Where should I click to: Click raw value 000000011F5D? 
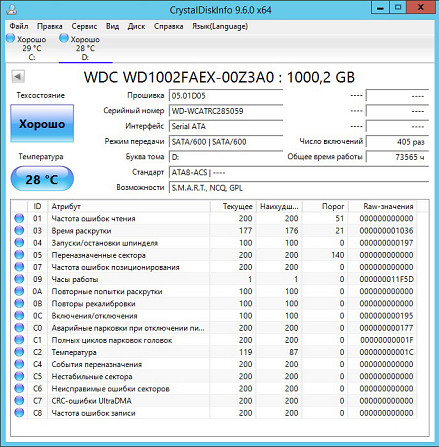(386, 279)
